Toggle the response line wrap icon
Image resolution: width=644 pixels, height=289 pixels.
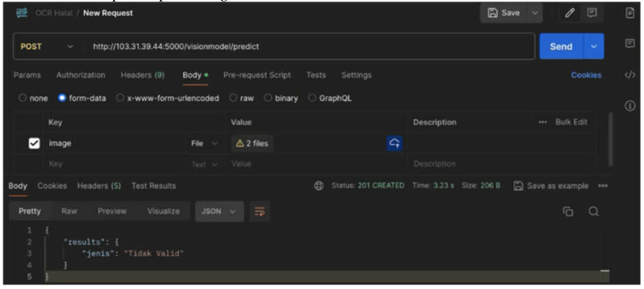point(259,211)
